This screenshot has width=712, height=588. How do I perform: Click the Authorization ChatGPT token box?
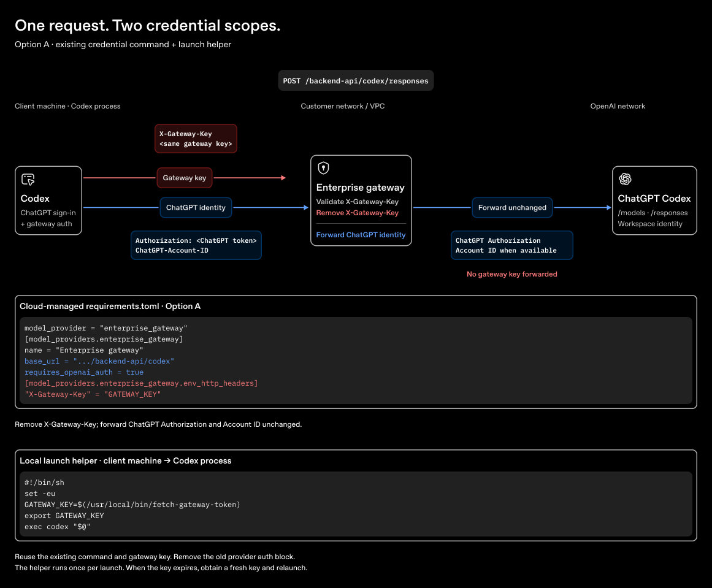[x=196, y=245]
